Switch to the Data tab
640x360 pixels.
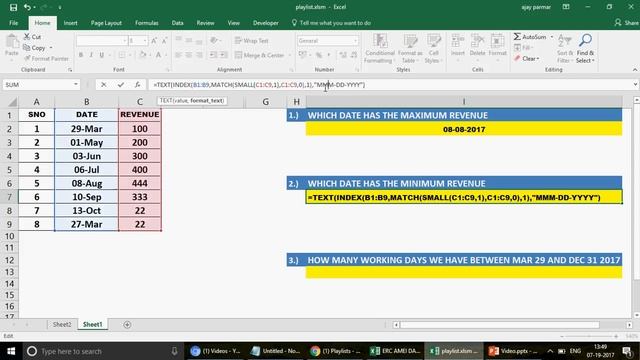177,23
